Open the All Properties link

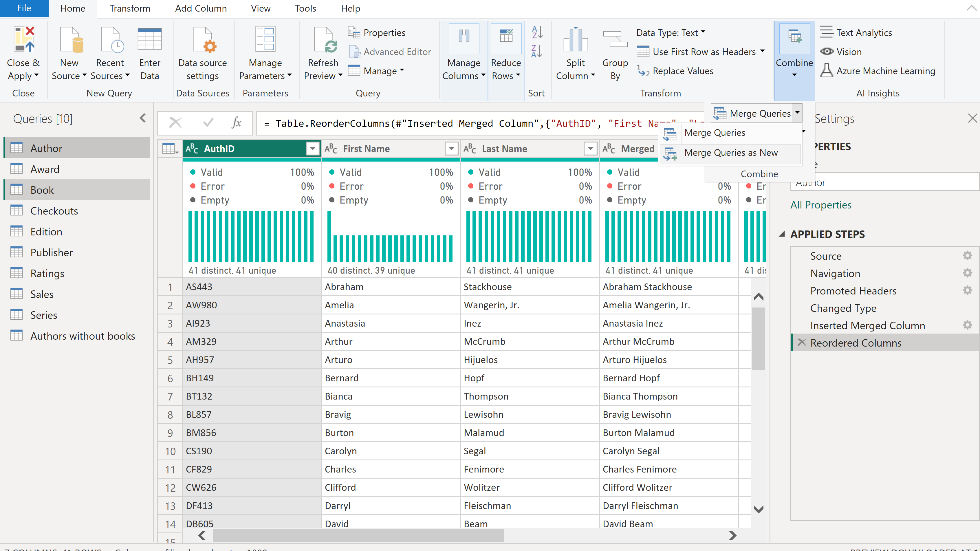click(820, 205)
